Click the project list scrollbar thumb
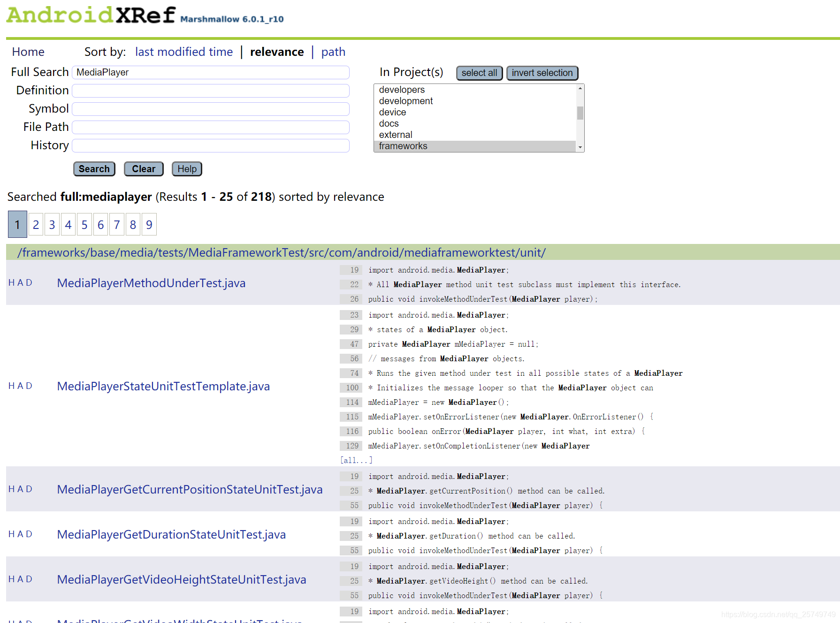Image resolution: width=840 pixels, height=623 pixels. pyautogui.click(x=580, y=113)
